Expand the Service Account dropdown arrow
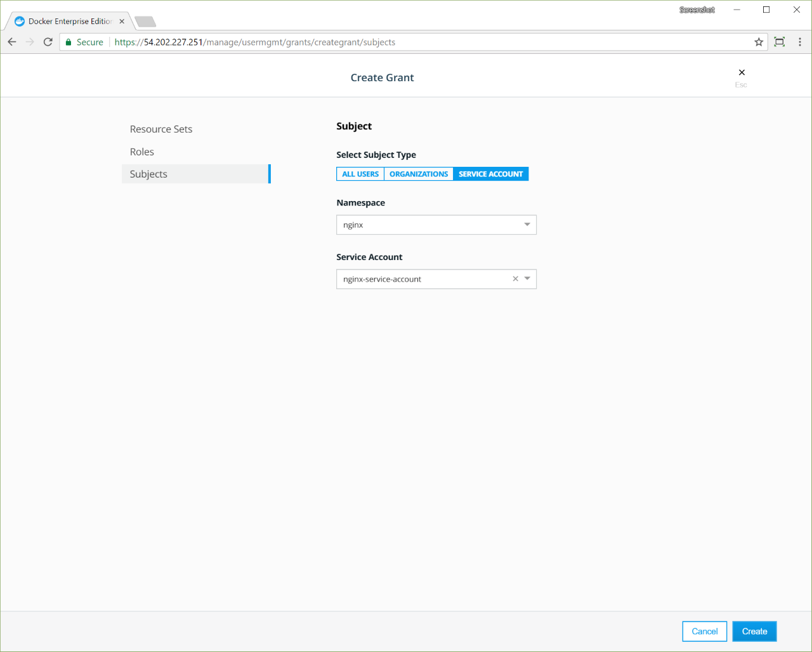This screenshot has height=652, width=812. coord(527,279)
